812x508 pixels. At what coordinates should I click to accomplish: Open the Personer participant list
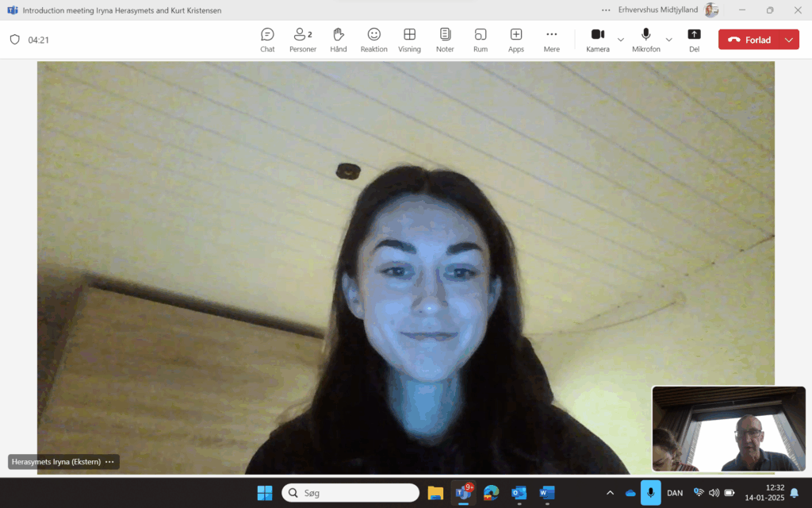point(302,38)
